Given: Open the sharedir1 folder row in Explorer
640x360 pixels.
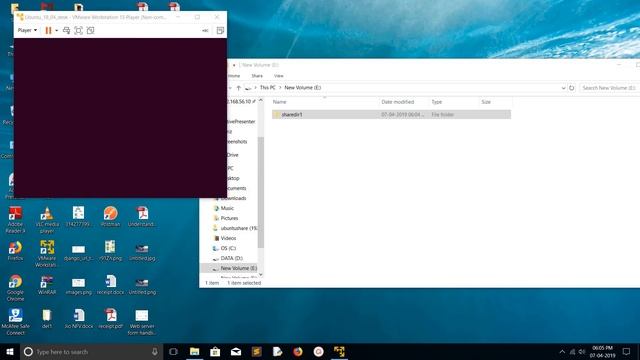Looking at the screenshot, I should click(x=391, y=115).
